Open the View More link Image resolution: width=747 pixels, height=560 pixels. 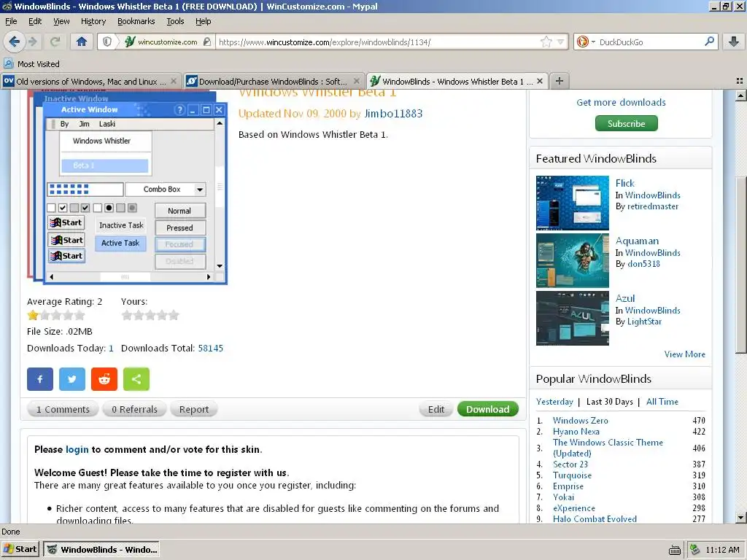click(x=684, y=354)
